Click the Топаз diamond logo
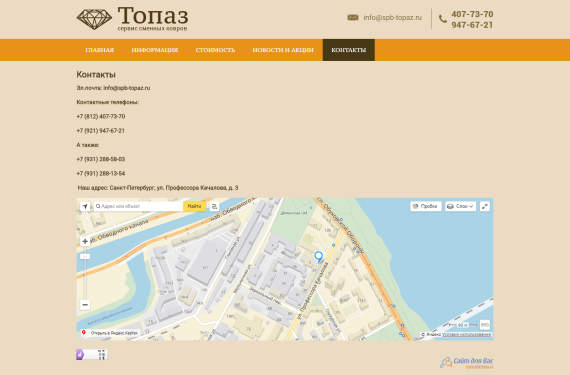 click(94, 19)
